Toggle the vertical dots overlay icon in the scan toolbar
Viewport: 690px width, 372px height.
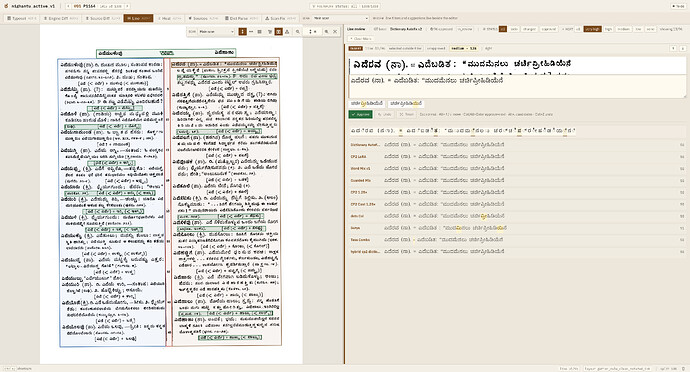point(242,32)
